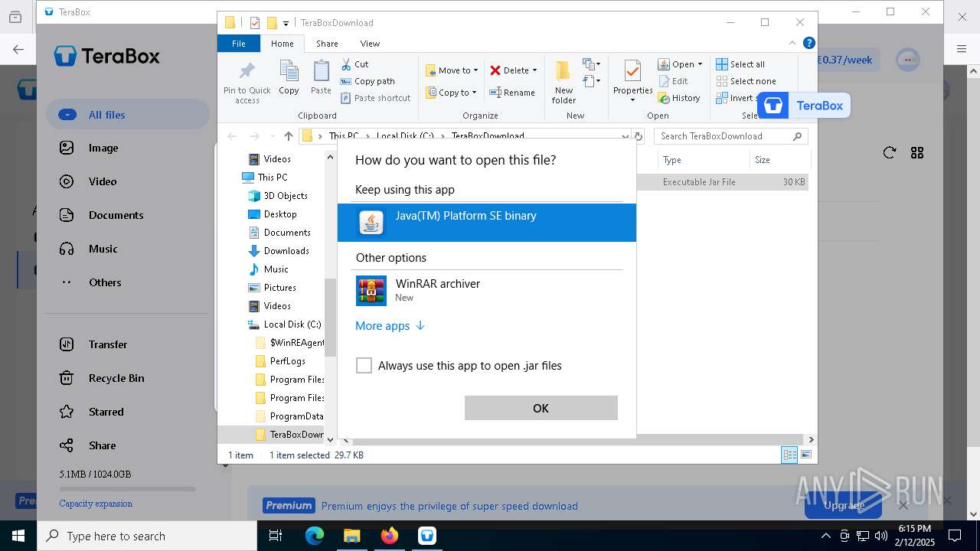980x551 pixels.
Task: Open the Copy to dropdown
Action: click(x=452, y=93)
